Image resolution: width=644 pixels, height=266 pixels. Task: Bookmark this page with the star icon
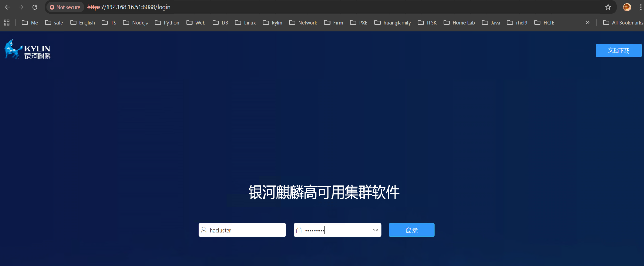click(x=608, y=7)
